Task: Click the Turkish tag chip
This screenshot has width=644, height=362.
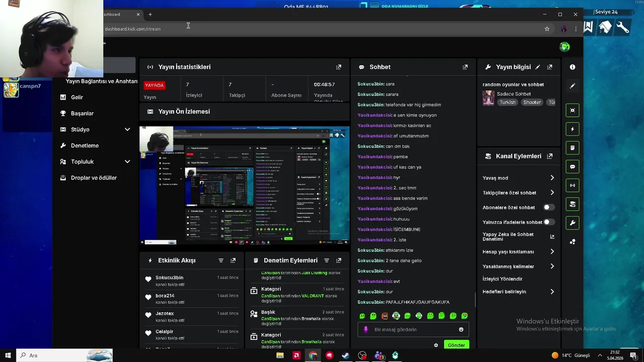Action: click(508, 102)
